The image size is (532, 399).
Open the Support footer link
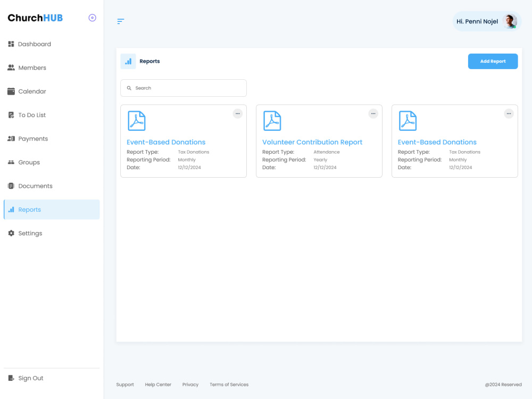click(125, 385)
